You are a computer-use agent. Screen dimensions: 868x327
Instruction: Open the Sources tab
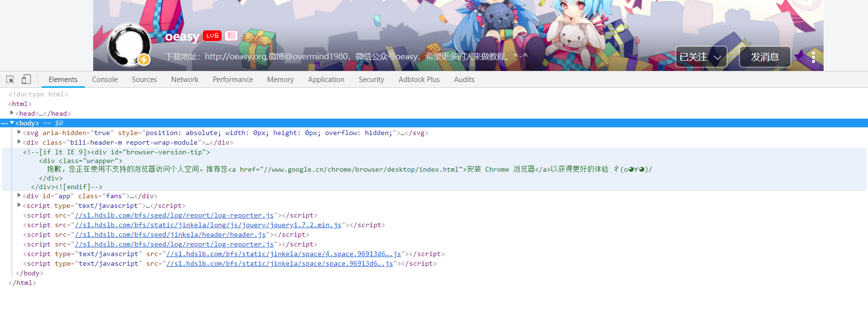tap(144, 80)
